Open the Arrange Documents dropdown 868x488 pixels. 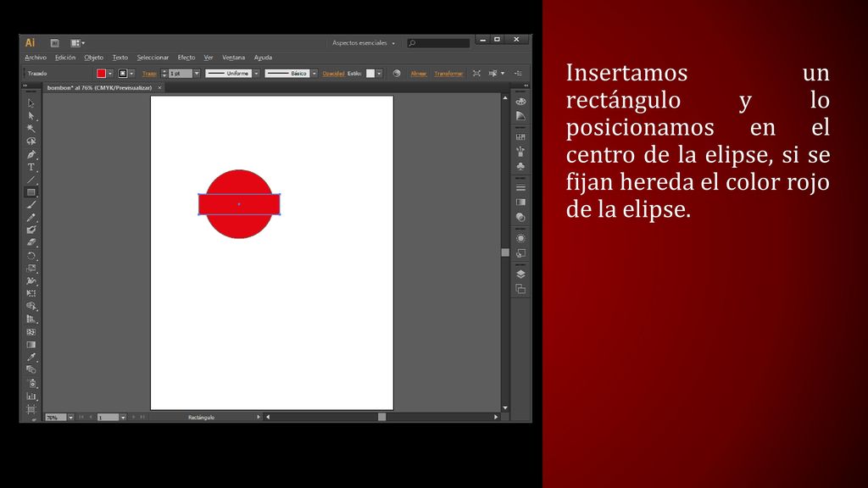click(77, 42)
